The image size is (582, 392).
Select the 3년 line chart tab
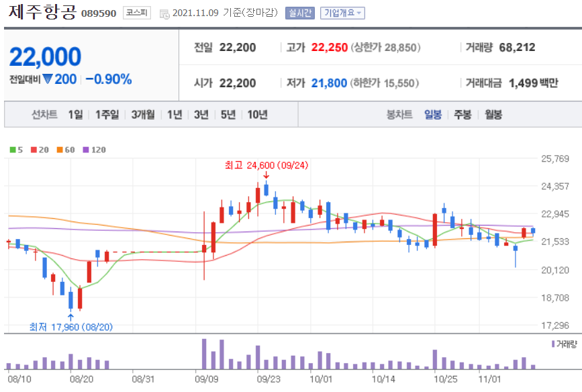point(201,115)
